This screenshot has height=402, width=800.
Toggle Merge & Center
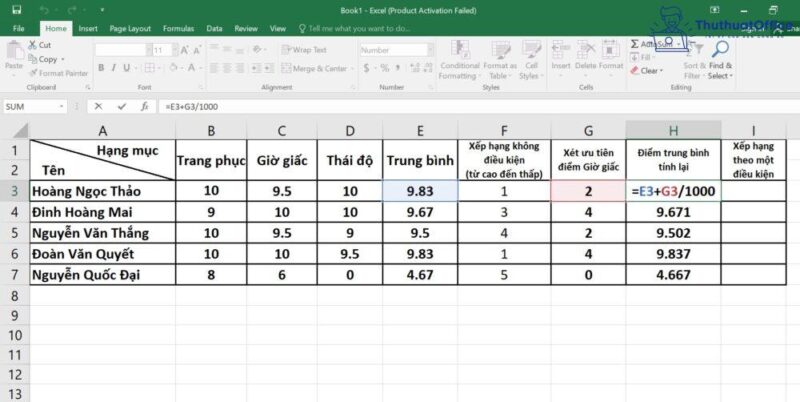(314, 68)
